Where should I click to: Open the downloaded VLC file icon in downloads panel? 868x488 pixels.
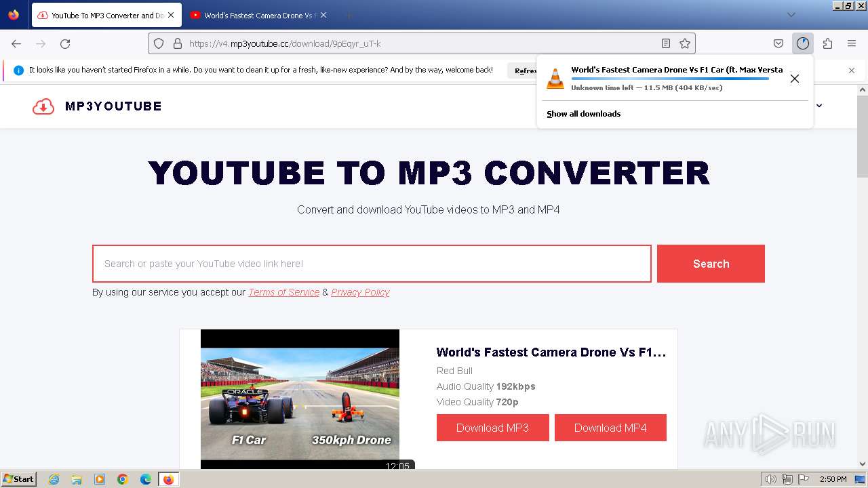click(x=555, y=79)
